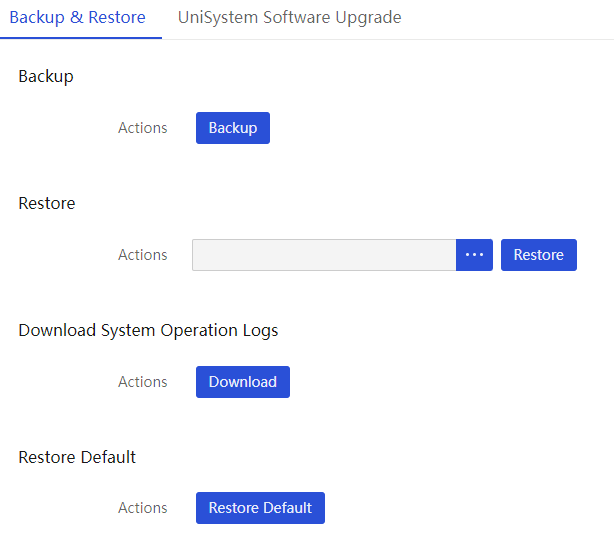Switch to UniSystem Software Upgrade tab
This screenshot has width=614, height=552.
[289, 18]
